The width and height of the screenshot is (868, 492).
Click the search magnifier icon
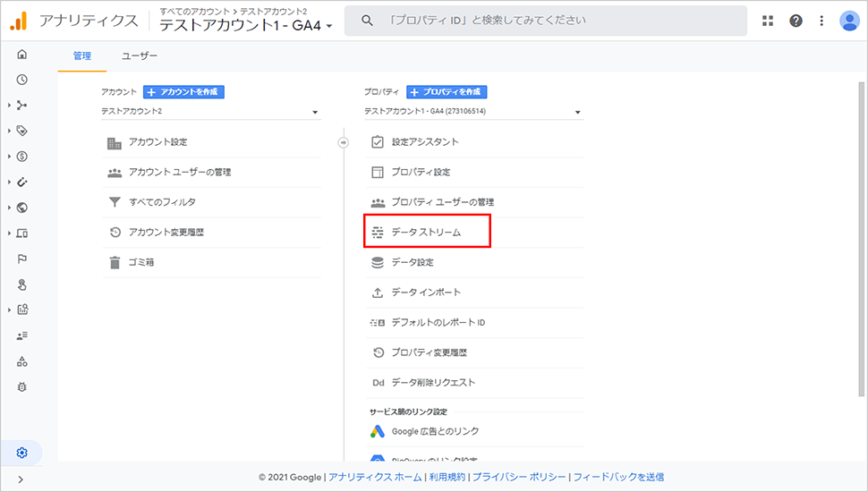point(367,21)
